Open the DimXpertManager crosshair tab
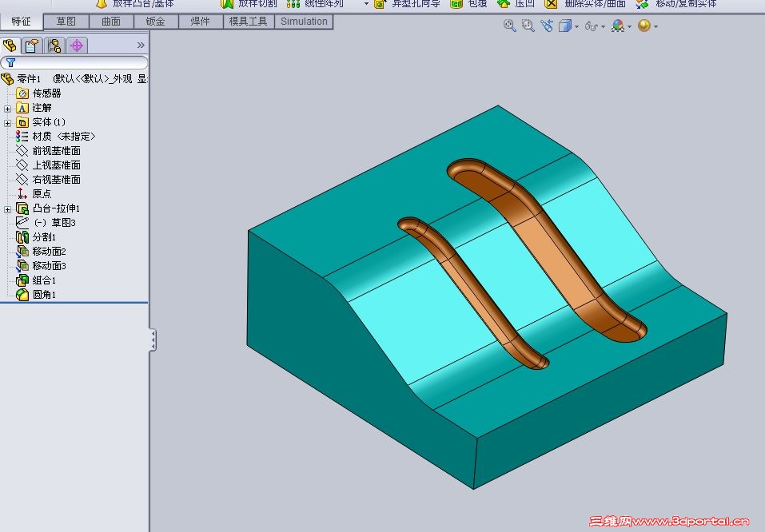The height and width of the screenshot is (532, 765). click(77, 46)
